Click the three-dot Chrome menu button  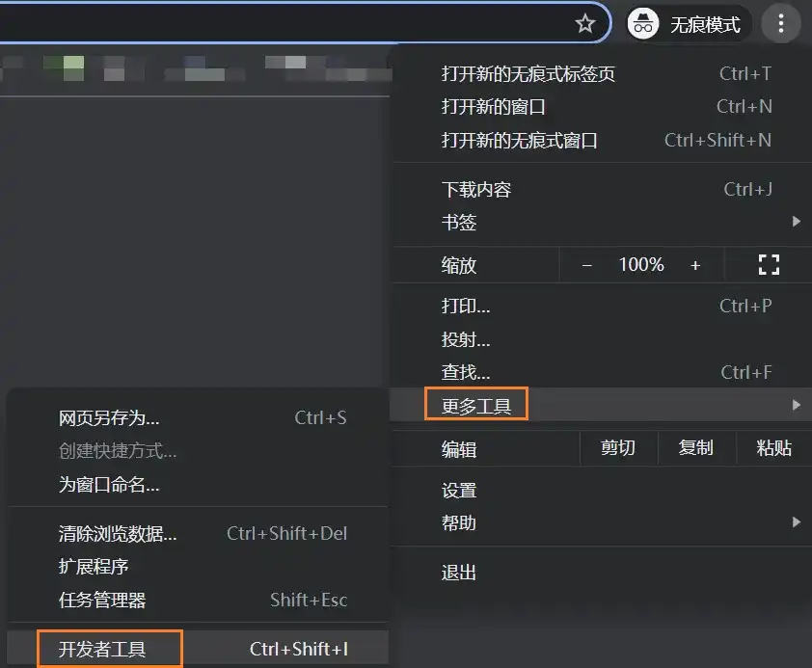coord(780,24)
